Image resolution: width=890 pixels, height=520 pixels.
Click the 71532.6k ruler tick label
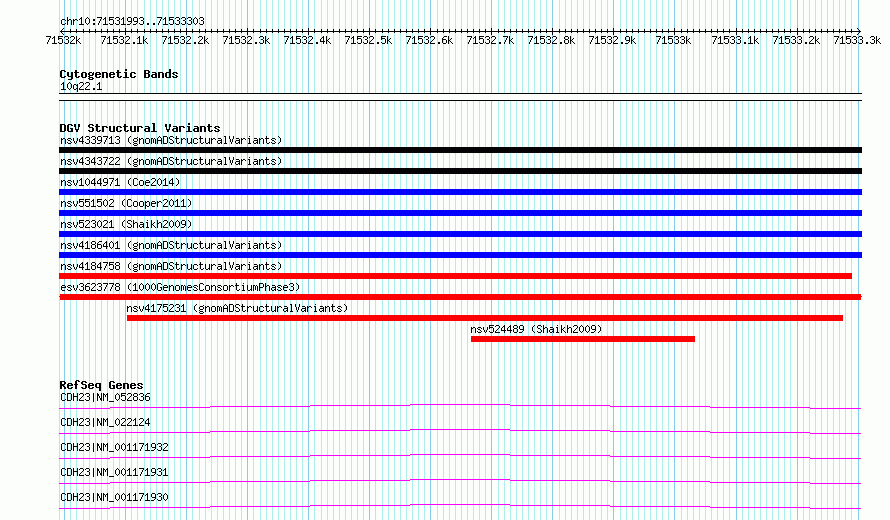(x=429, y=40)
